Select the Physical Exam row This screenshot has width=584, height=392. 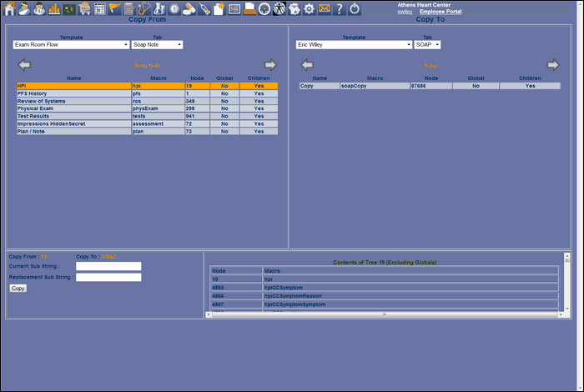(147, 108)
